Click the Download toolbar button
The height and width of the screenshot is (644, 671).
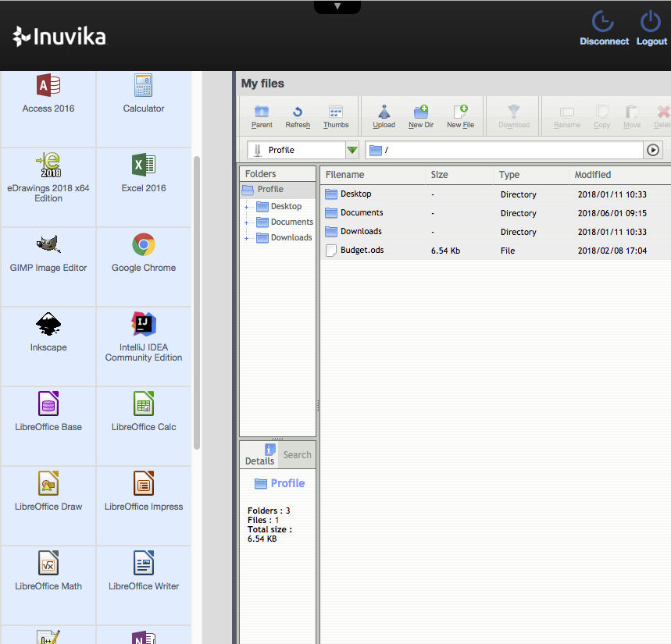514,117
